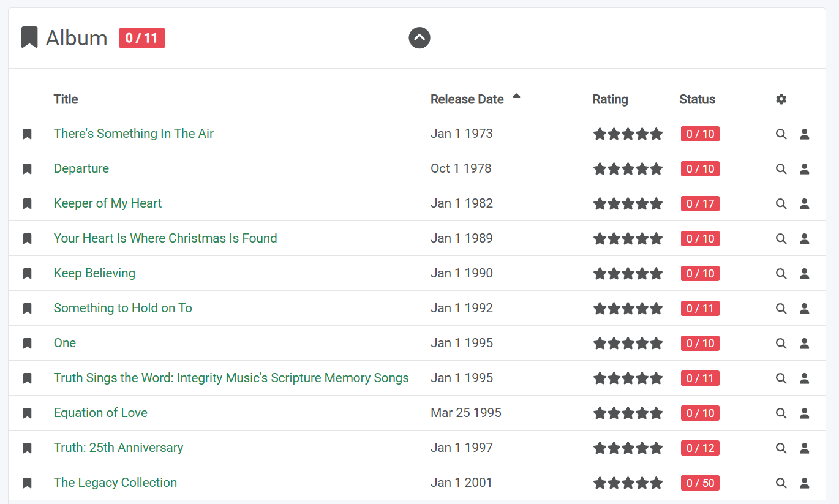The image size is (839, 504).
Task: Open the table settings gear icon
Action: pyautogui.click(x=781, y=99)
